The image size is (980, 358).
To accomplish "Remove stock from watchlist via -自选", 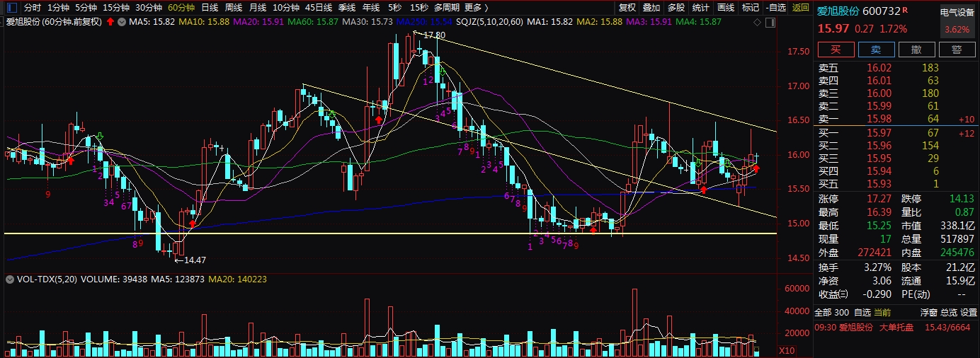I will tap(775, 7).
